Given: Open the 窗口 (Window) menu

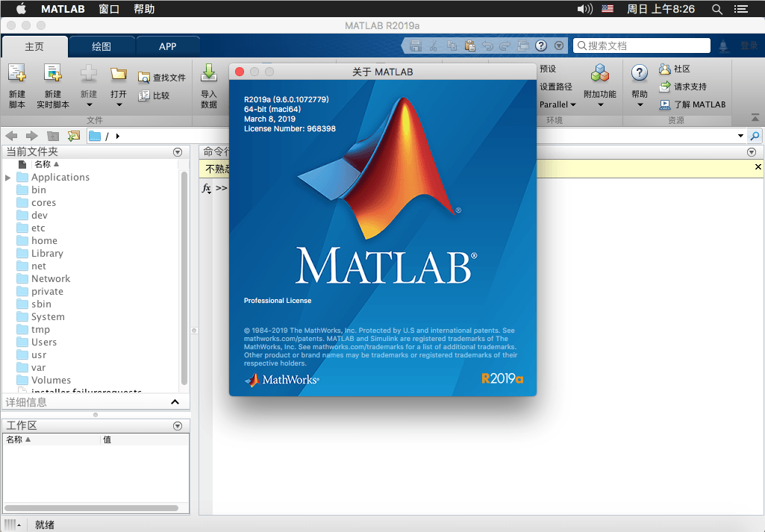Looking at the screenshot, I should 109,9.
